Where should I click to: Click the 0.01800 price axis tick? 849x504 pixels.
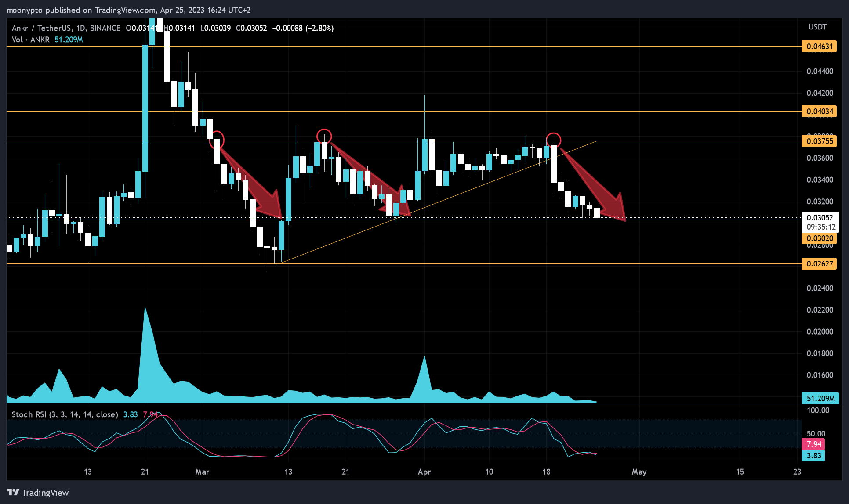click(x=820, y=353)
